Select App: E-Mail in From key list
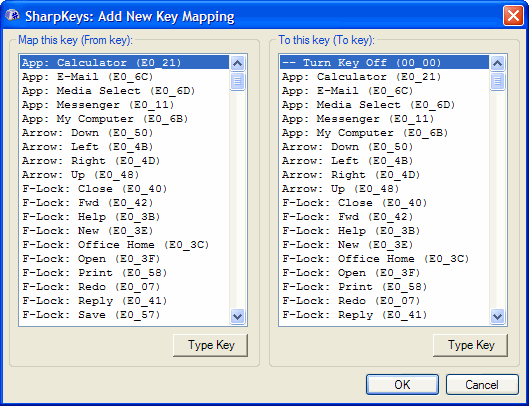 pyautogui.click(x=124, y=77)
